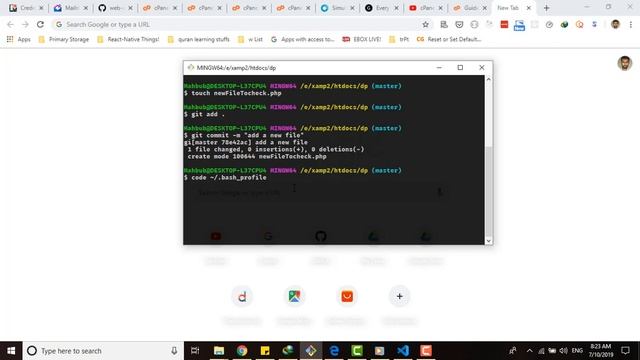
Task: Open Git Bash from the taskbar
Action: [311, 351]
